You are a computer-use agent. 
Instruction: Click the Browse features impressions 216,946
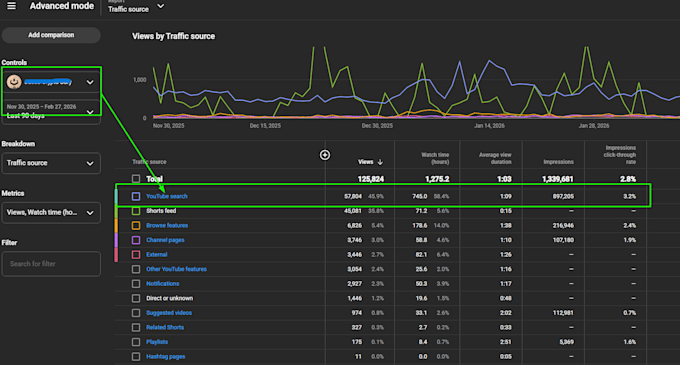[563, 225]
